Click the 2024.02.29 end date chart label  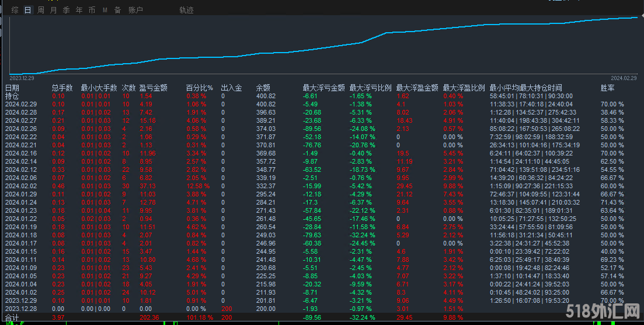click(624, 78)
